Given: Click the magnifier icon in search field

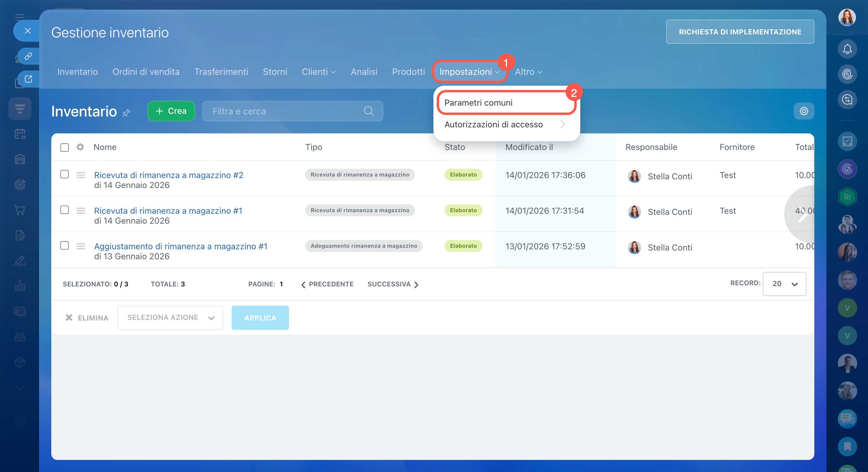Looking at the screenshot, I should (369, 111).
